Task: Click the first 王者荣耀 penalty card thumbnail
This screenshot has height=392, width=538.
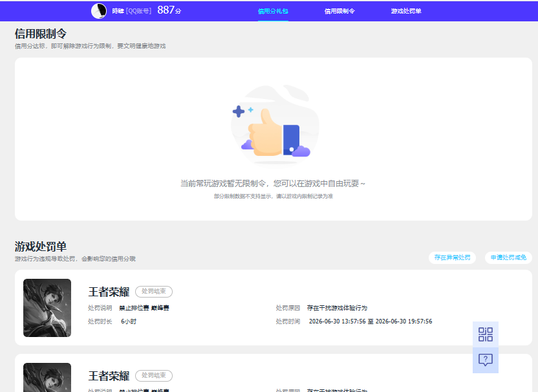Action: [47, 307]
